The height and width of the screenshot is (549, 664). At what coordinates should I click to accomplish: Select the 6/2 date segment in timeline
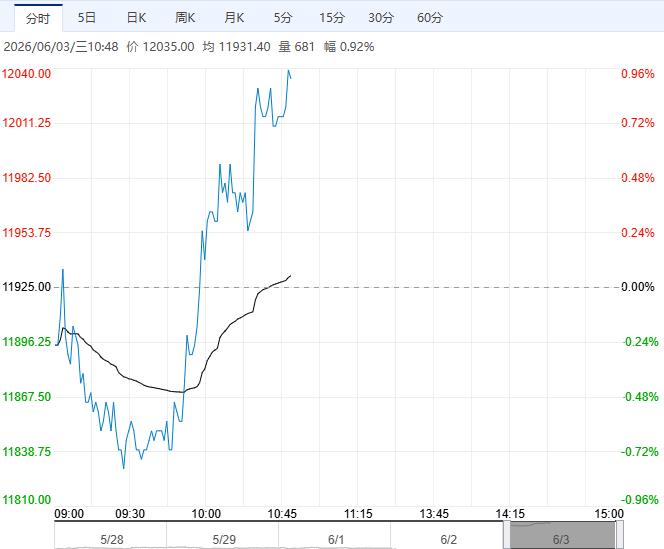pyautogui.click(x=448, y=539)
